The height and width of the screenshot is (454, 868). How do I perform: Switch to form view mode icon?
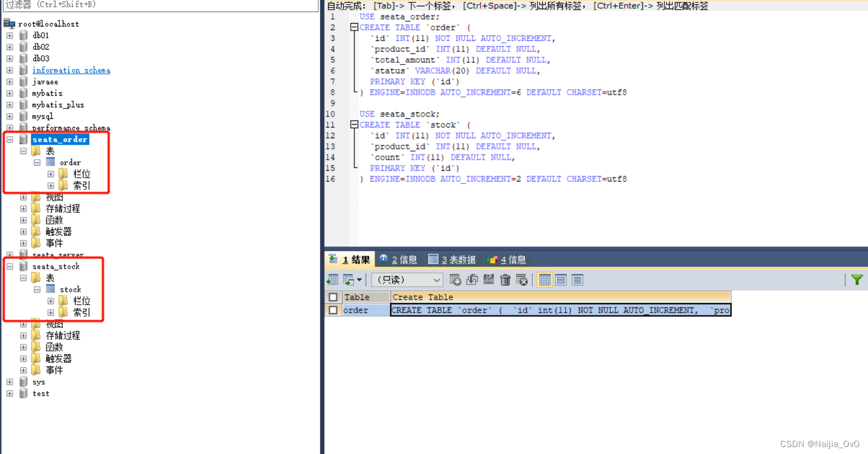click(x=561, y=280)
